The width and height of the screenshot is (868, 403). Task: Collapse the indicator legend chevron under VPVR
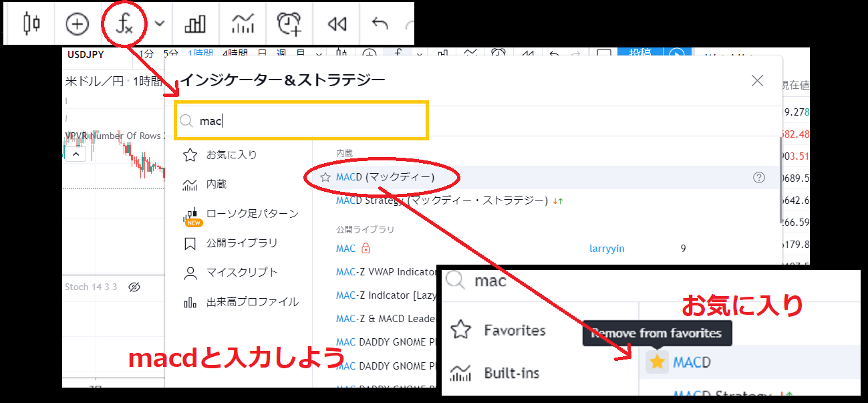click(76, 154)
